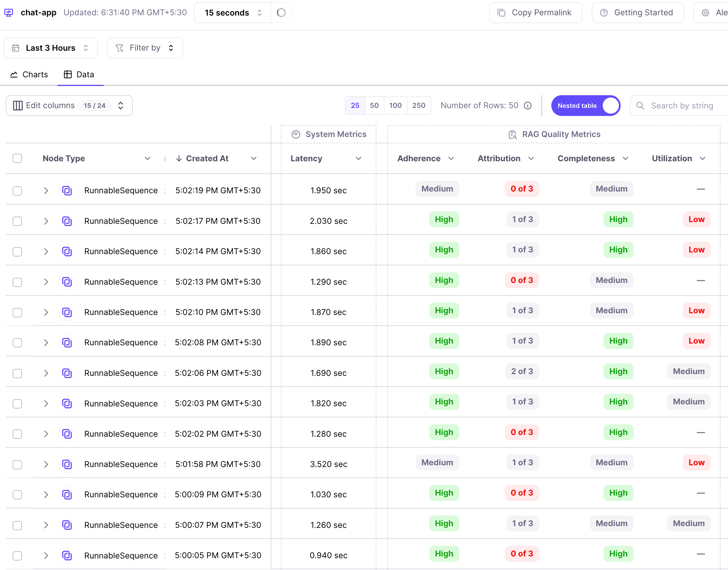The image size is (728, 570).
Task: Check the row created at 5:02:13 PM
Action: click(x=17, y=282)
